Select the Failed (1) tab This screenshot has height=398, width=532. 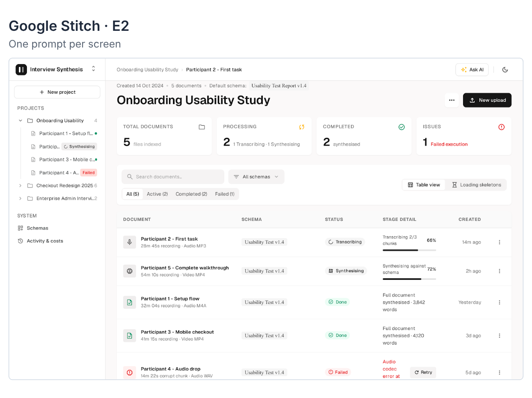[x=225, y=194]
